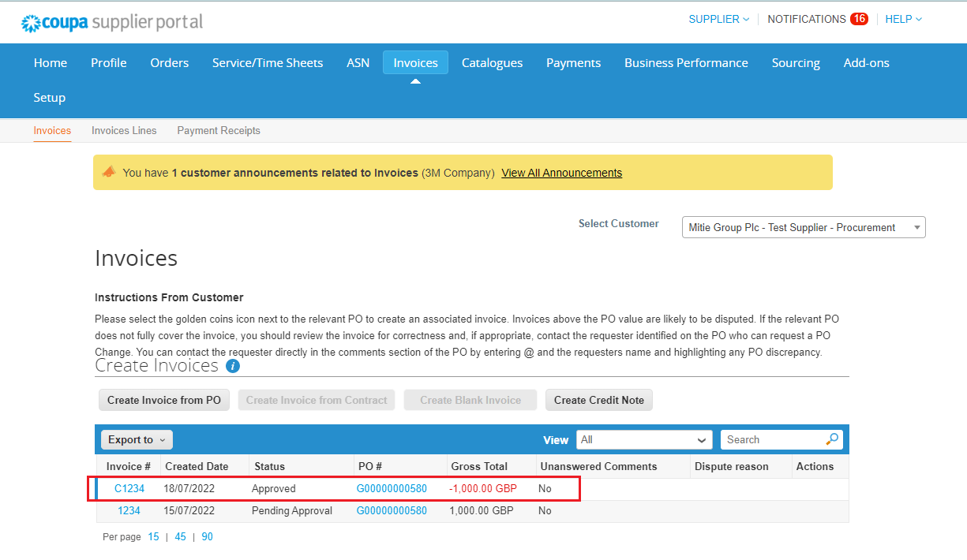Screen dimensions: 967x560
Task: Sort by the Dispute reason column header
Action: [x=732, y=466]
